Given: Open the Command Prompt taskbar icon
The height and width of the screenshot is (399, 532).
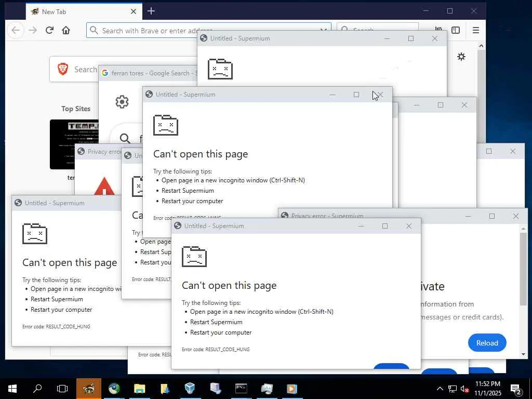Looking at the screenshot, I should pos(241,389).
